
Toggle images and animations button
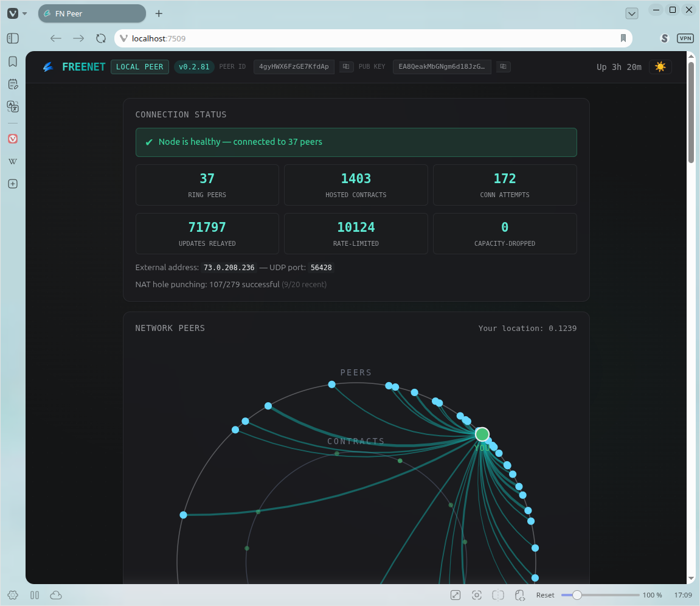pyautogui.click(x=456, y=595)
